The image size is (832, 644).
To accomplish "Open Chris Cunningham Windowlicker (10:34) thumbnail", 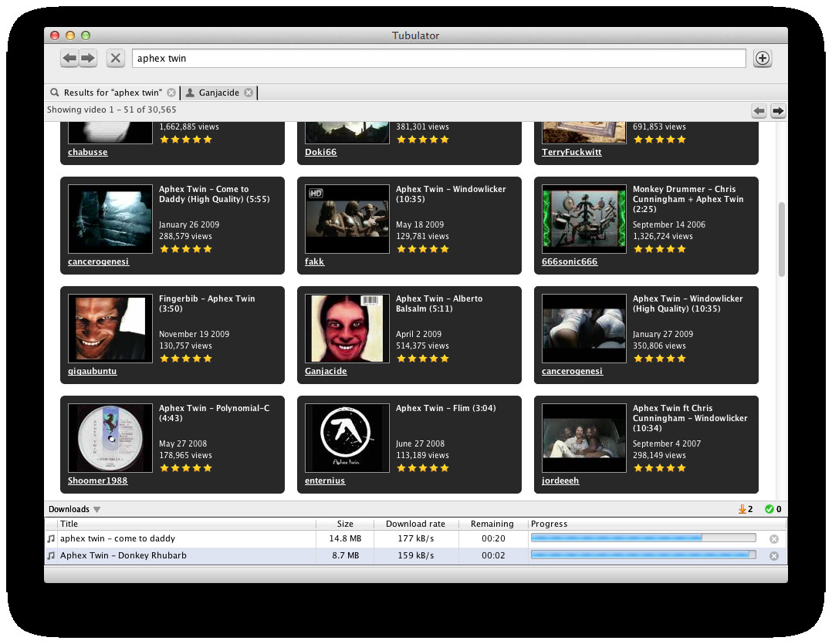I will pos(584,438).
